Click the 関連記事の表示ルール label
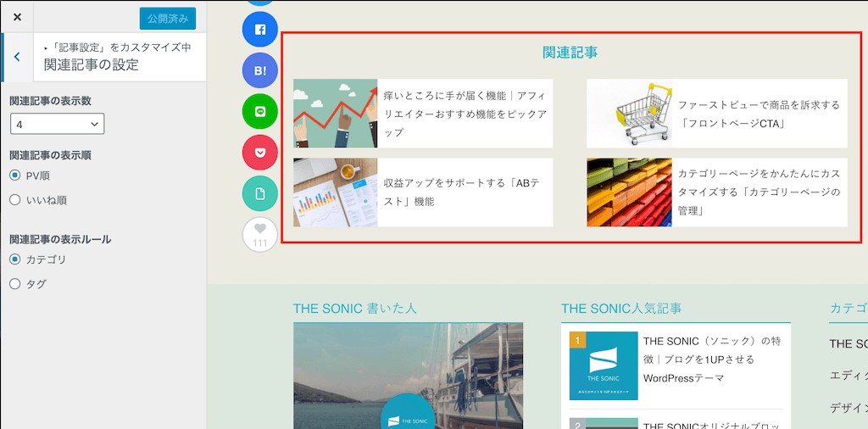The width and height of the screenshot is (868, 429). [60, 240]
